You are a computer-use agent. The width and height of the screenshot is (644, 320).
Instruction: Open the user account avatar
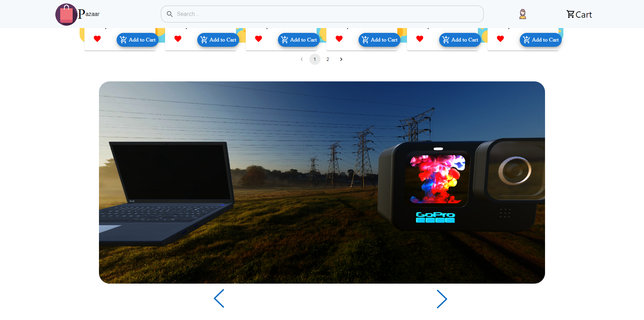tap(523, 14)
